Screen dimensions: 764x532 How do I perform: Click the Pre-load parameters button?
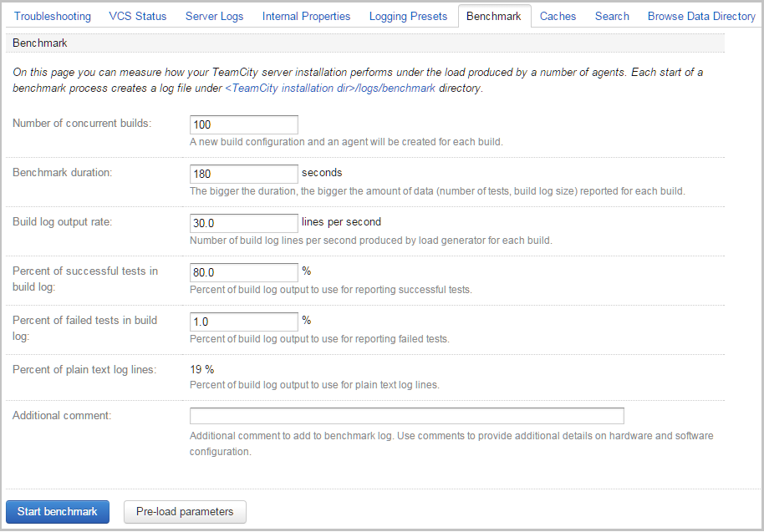pyautogui.click(x=185, y=512)
